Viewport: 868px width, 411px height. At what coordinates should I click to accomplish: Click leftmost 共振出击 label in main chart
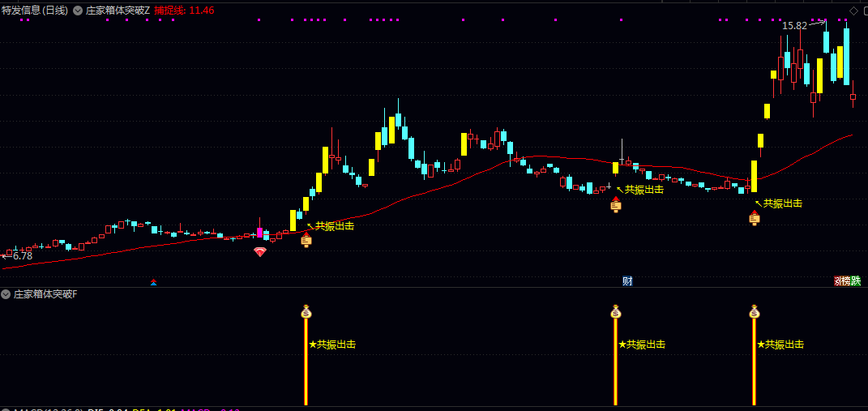point(335,225)
